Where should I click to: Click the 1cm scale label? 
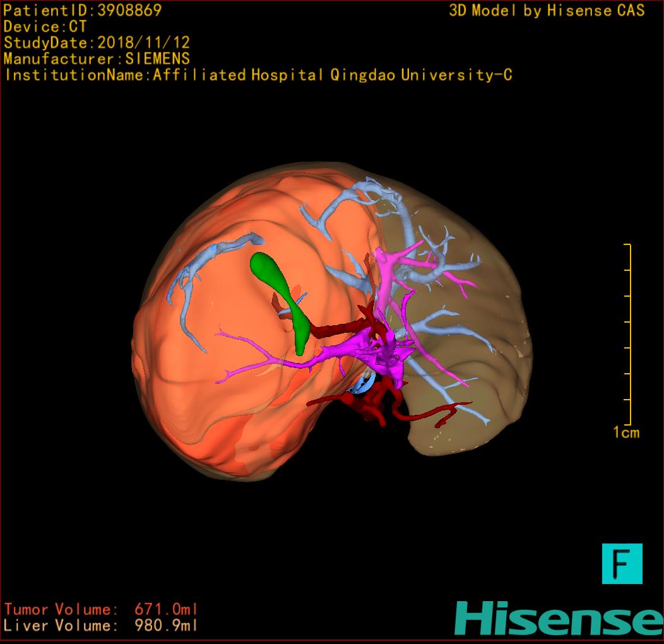click(x=625, y=432)
